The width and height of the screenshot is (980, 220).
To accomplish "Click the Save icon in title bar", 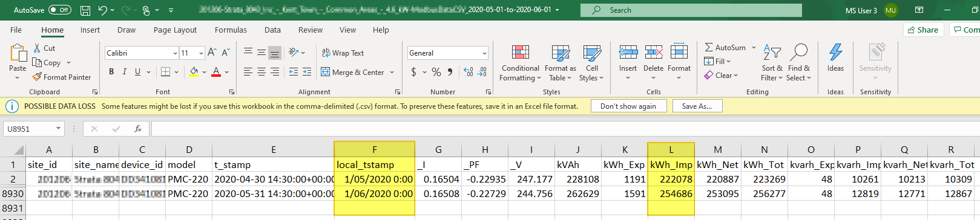I will tap(85, 10).
